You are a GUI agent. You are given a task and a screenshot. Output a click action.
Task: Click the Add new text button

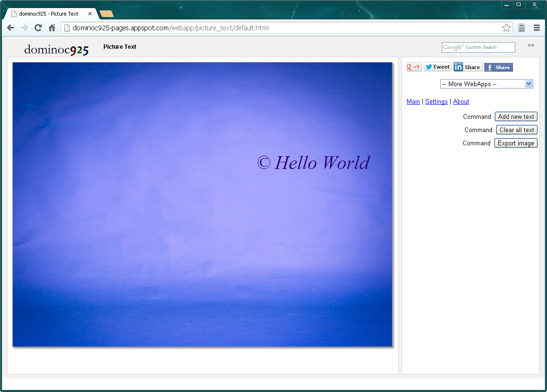pyautogui.click(x=516, y=117)
